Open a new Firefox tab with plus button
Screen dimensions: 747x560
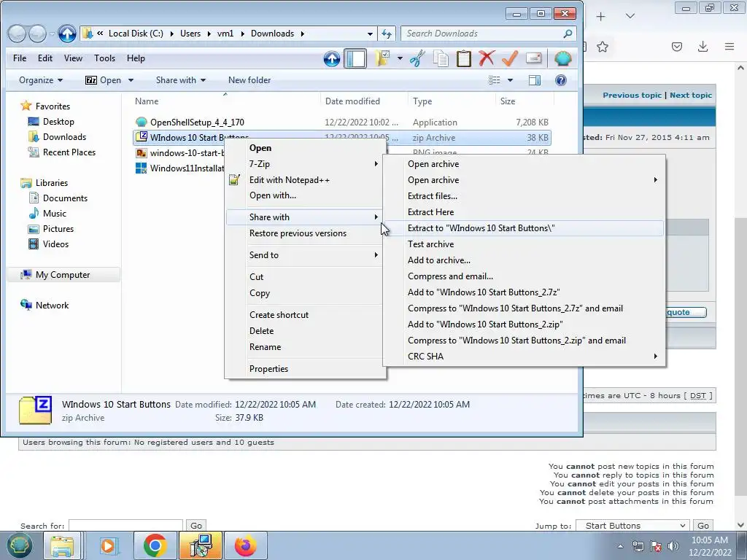tap(601, 16)
